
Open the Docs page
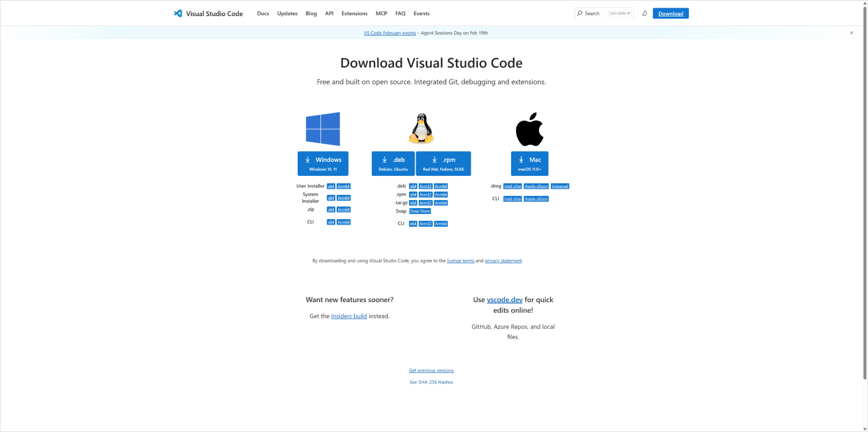(x=263, y=13)
